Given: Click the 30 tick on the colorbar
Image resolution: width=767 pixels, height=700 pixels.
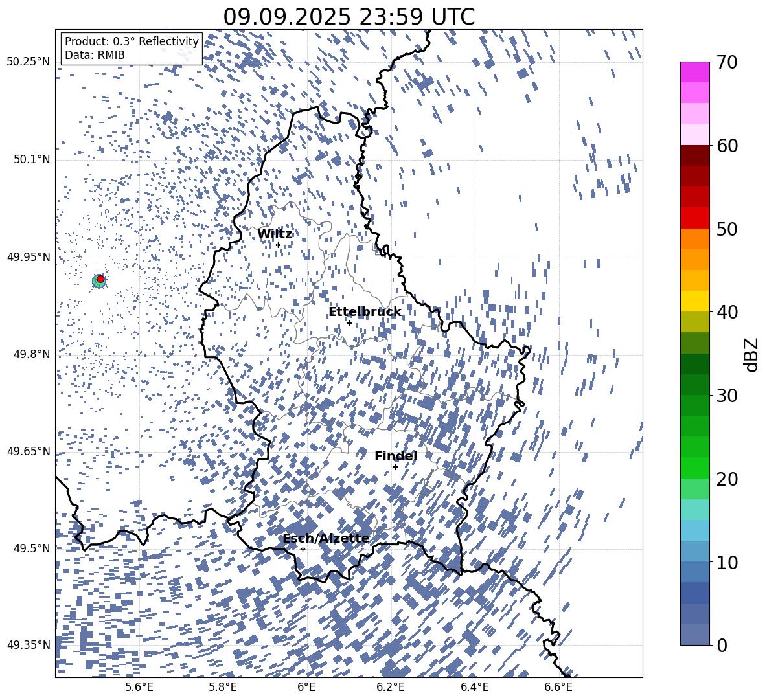Looking at the screenshot, I should 727,396.
